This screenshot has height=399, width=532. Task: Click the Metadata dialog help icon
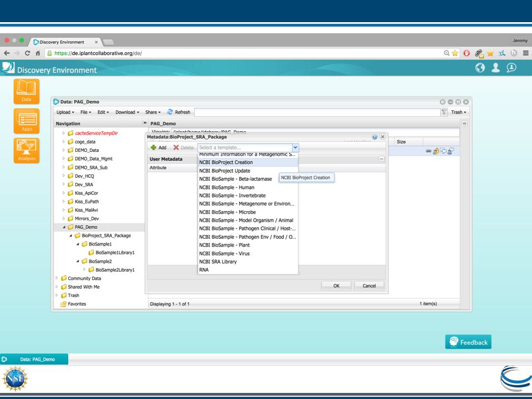(375, 137)
